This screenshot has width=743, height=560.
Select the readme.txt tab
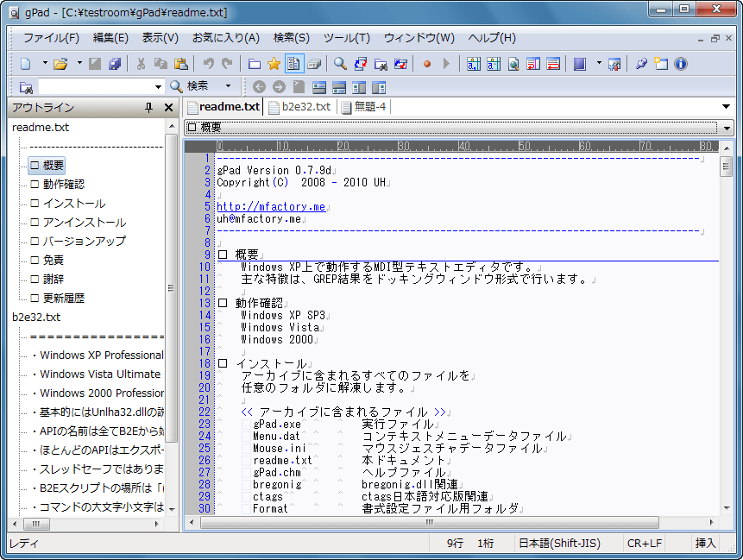(x=224, y=107)
